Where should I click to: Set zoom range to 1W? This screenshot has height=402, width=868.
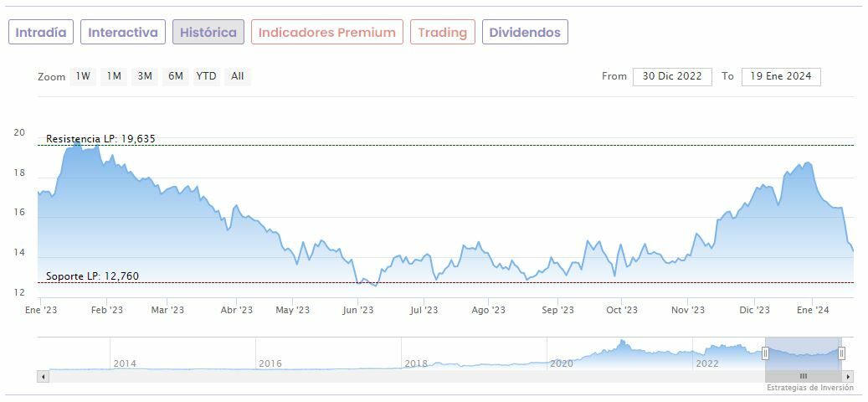pyautogui.click(x=83, y=76)
